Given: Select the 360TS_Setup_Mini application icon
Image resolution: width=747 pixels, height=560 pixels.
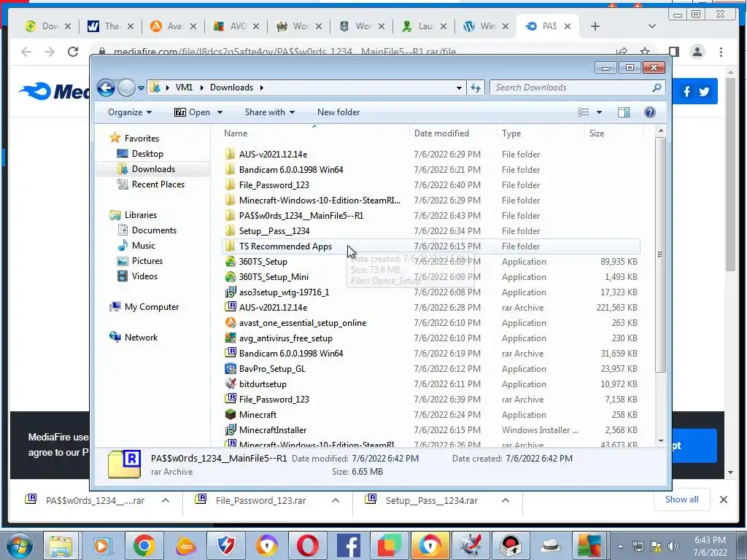Looking at the screenshot, I should 230,276.
